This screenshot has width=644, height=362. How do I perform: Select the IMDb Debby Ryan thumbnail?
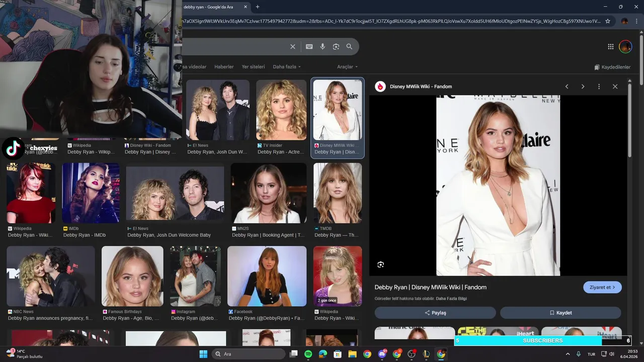[91, 193]
